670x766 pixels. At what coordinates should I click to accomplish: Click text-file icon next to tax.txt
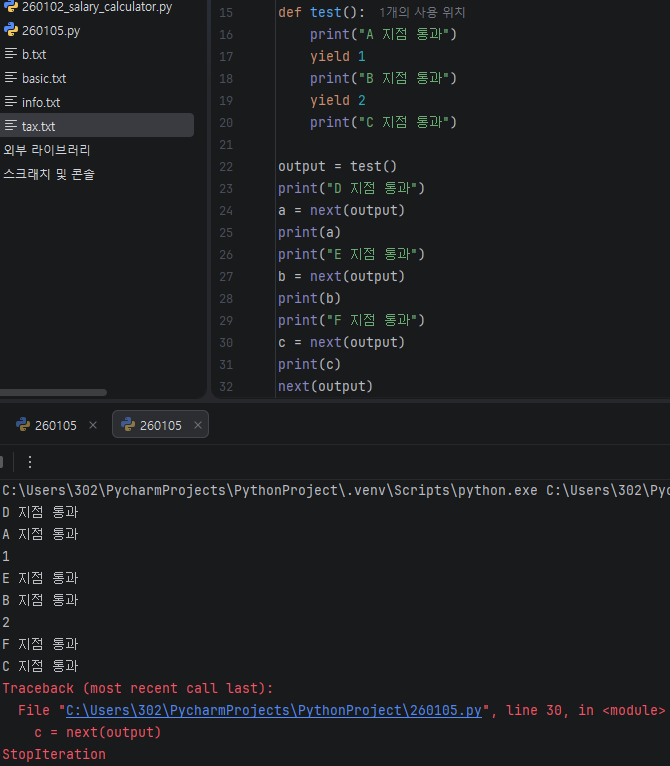[x=11, y=126]
